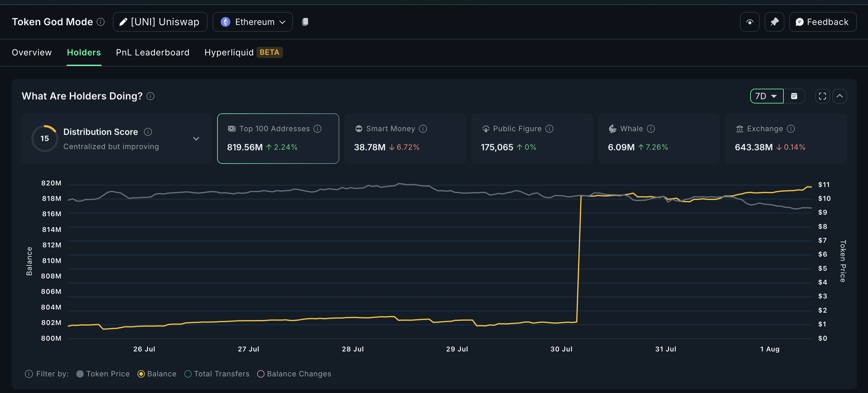Click info icon beside Token God Mode
Image resolution: width=868 pixels, height=393 pixels.
pyautogui.click(x=100, y=22)
